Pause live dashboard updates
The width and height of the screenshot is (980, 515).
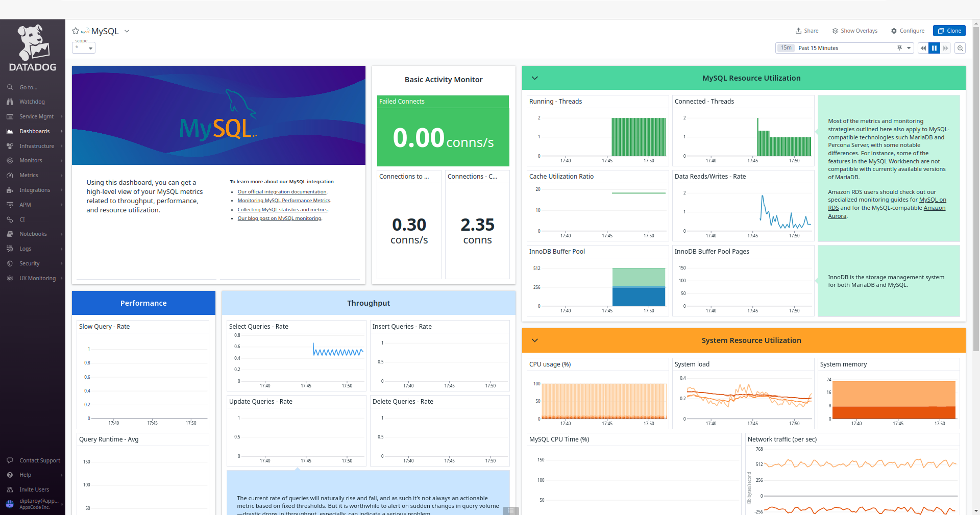coord(934,48)
